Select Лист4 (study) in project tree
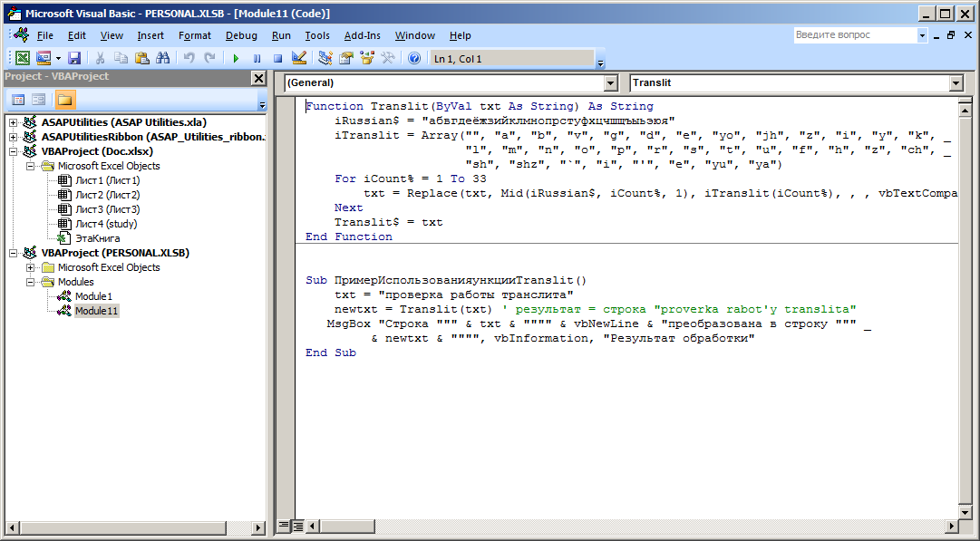The image size is (980, 541). pyautogui.click(x=106, y=224)
